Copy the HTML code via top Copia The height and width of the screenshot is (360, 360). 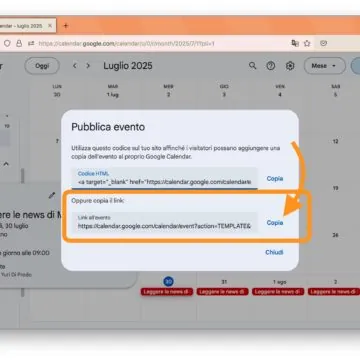(275, 179)
